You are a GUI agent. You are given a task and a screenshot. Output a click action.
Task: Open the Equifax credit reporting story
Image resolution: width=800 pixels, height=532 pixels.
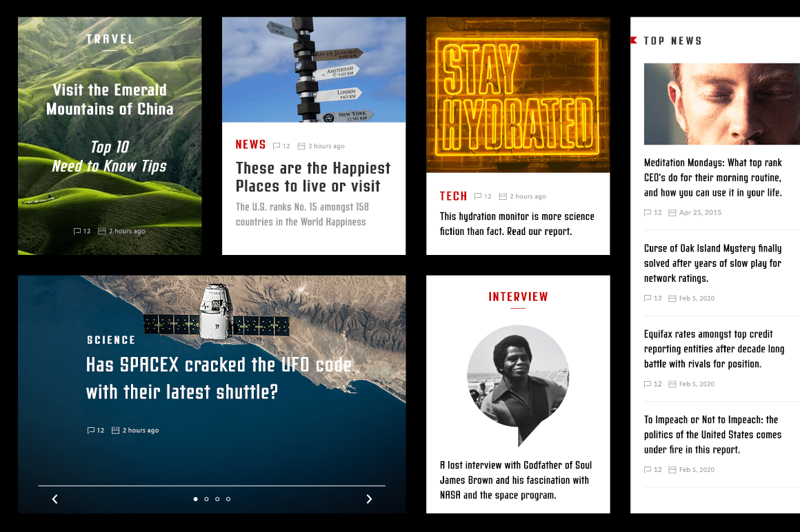pyautogui.click(x=714, y=349)
